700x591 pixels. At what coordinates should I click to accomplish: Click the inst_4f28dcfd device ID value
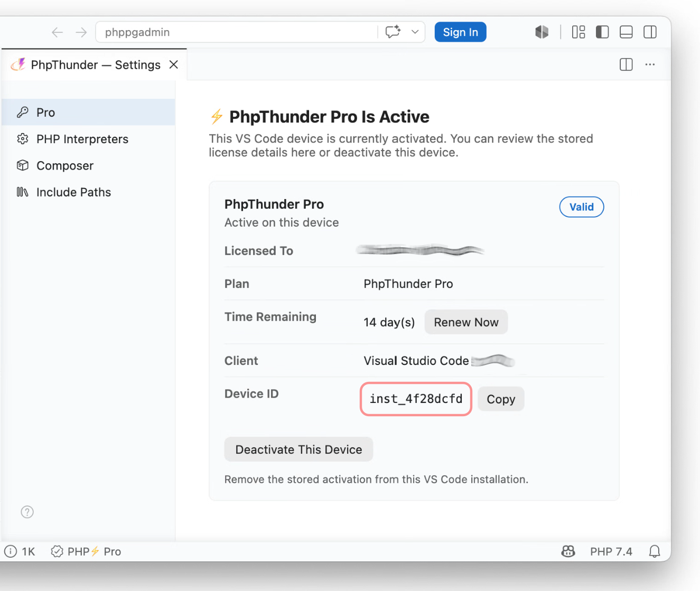point(416,399)
